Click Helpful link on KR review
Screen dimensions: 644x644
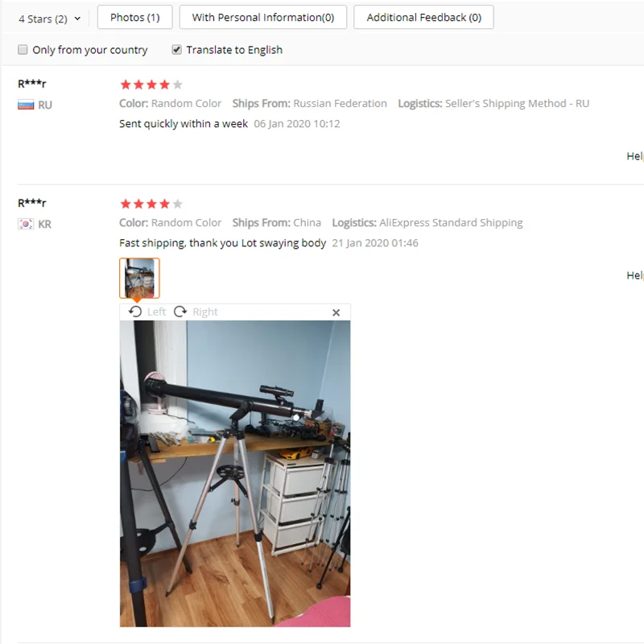[x=635, y=275]
